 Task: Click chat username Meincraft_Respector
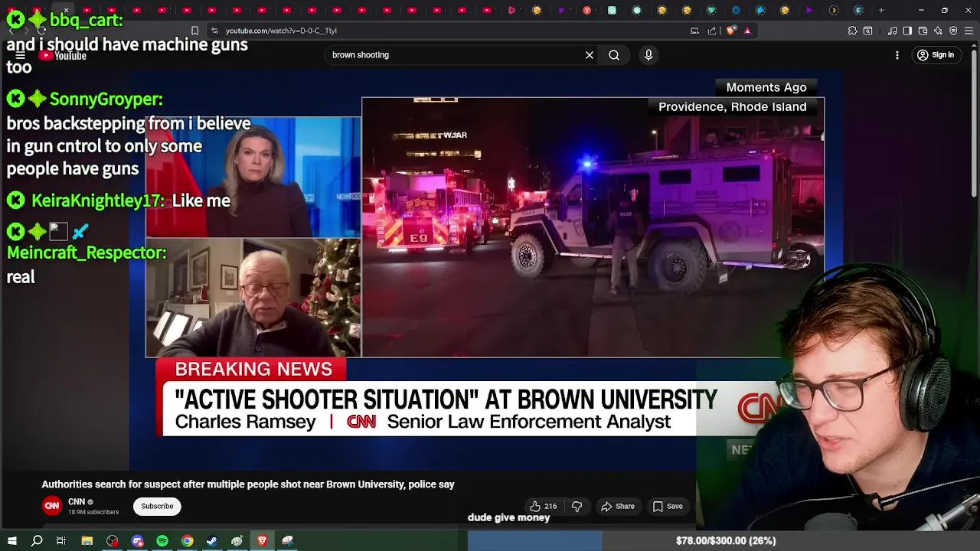(x=87, y=253)
